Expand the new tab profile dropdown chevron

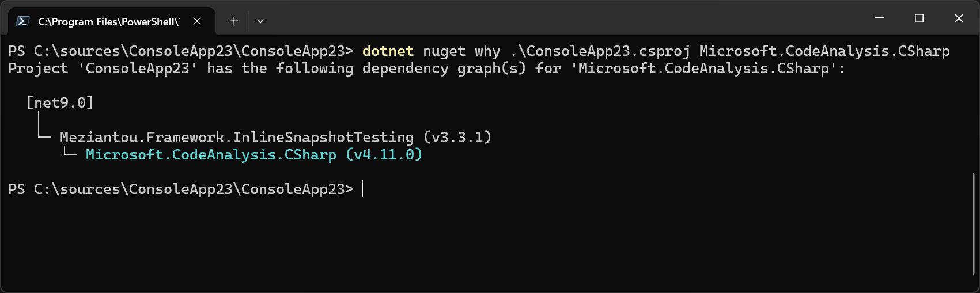(x=260, y=21)
